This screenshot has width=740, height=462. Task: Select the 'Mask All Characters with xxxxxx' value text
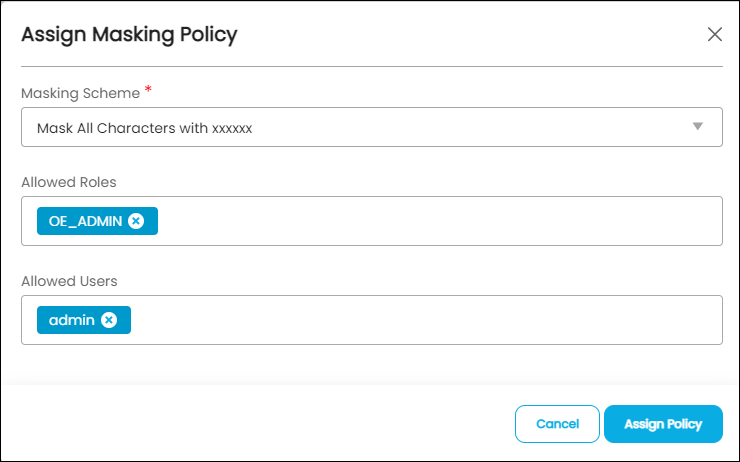[144, 128]
